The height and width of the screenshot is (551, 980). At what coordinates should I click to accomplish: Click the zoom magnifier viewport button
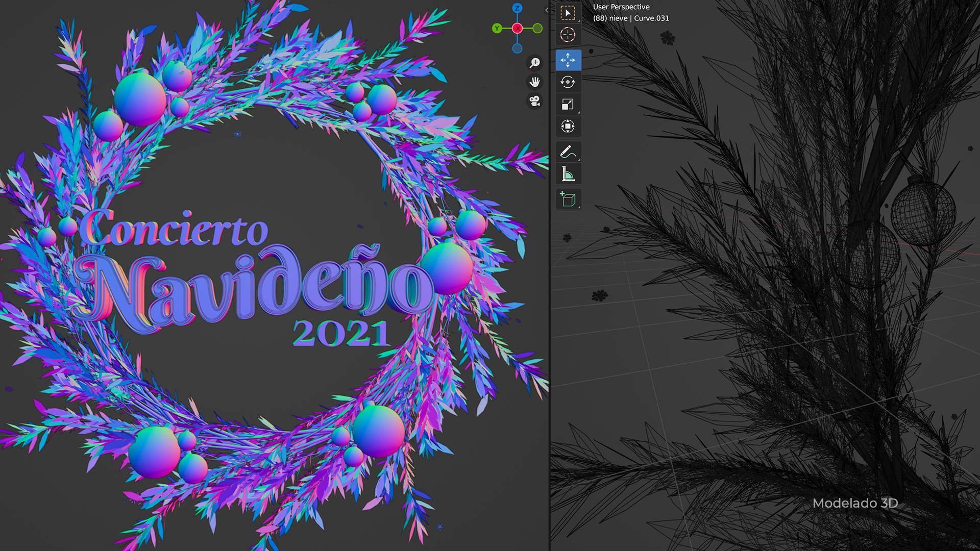[x=534, y=63]
